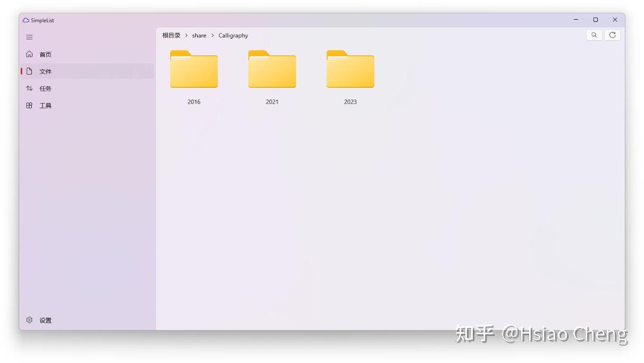This screenshot has width=644, height=363.
Task: Open the 2021 folder
Action: 272,70
